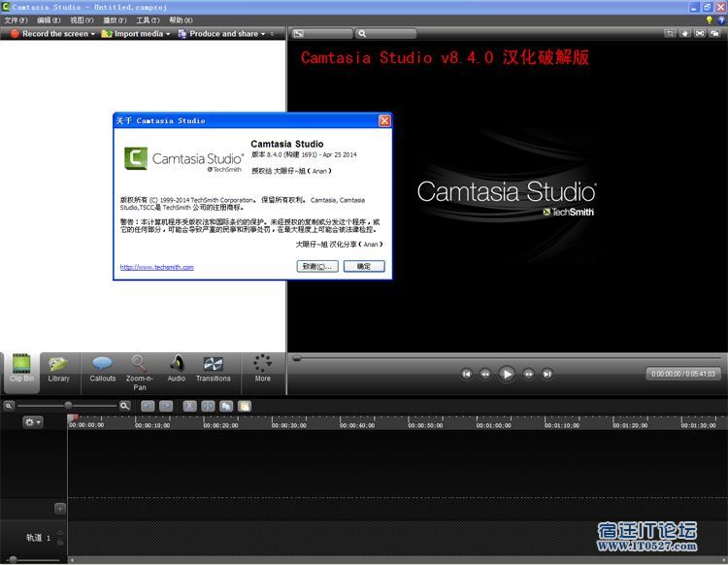
Task: Open the Audio tool
Action: pyautogui.click(x=177, y=369)
